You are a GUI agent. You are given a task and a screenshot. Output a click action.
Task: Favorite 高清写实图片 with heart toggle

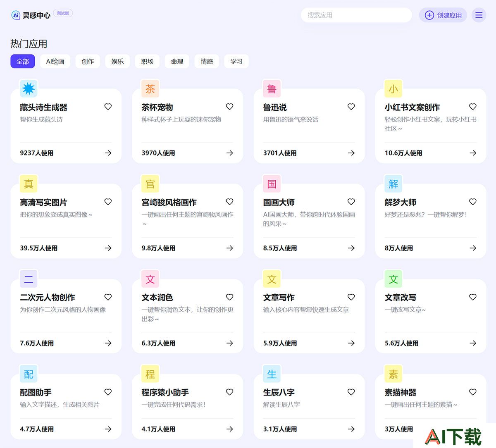pos(108,202)
